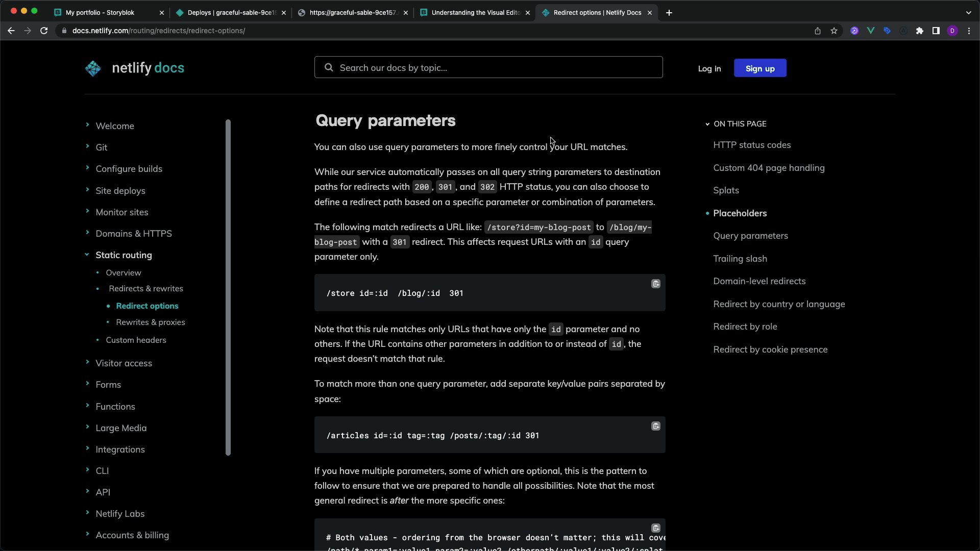Jump to the Splats section
This screenshot has width=980, height=551.
click(x=726, y=190)
